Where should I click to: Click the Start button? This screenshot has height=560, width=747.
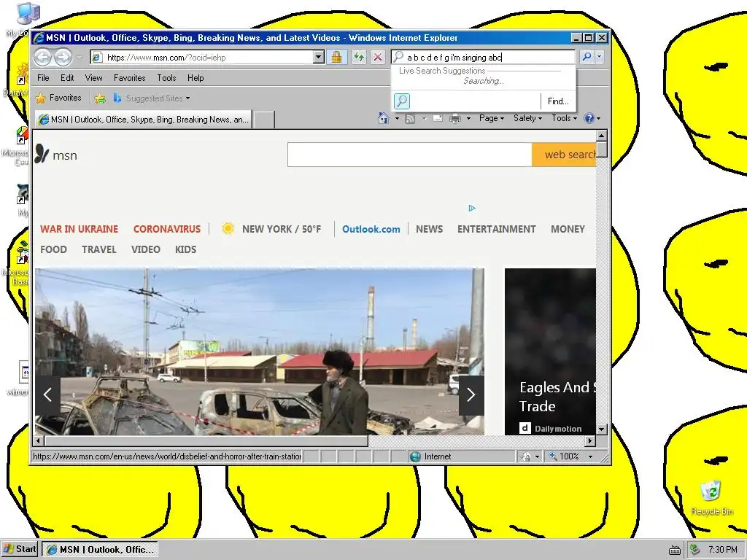pos(20,550)
